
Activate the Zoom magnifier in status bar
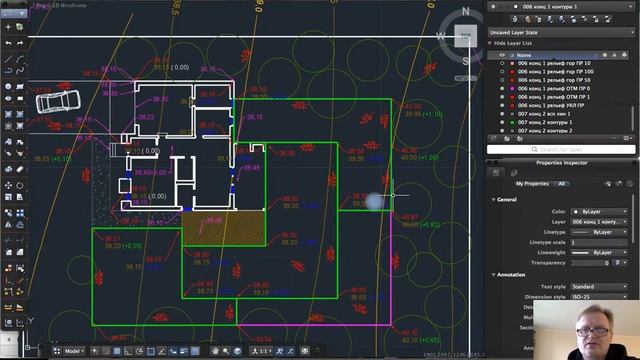tap(226, 351)
